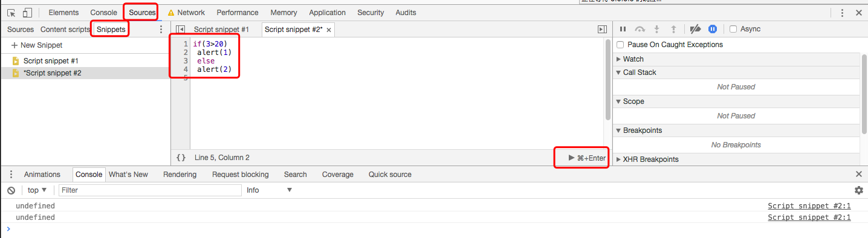Go to the Security tab

point(371,13)
